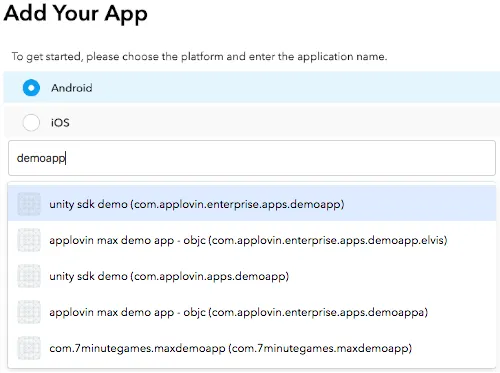500x373 pixels.
Task: Click placeholder icon beside demoappa result
Action: point(29,312)
